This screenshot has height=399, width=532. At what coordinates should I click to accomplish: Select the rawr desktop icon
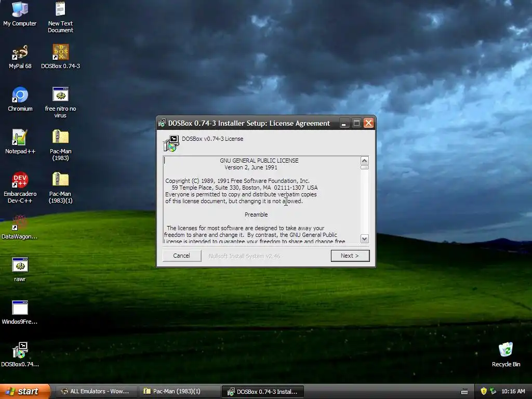click(20, 270)
